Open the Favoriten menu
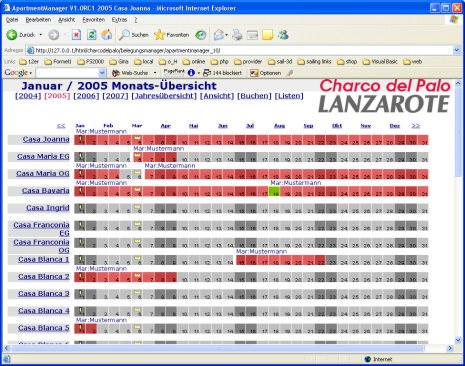 [x=94, y=20]
